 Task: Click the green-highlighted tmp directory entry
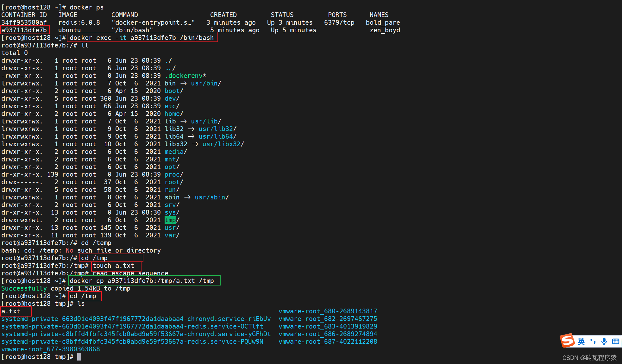coord(170,220)
